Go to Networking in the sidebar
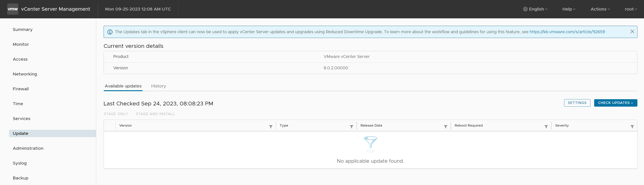The image size is (644, 185). 25,74
